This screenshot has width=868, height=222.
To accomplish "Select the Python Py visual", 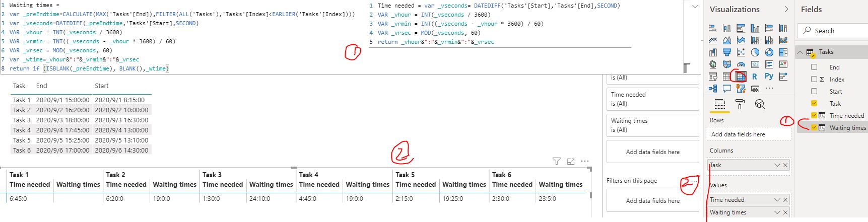I will point(769,77).
